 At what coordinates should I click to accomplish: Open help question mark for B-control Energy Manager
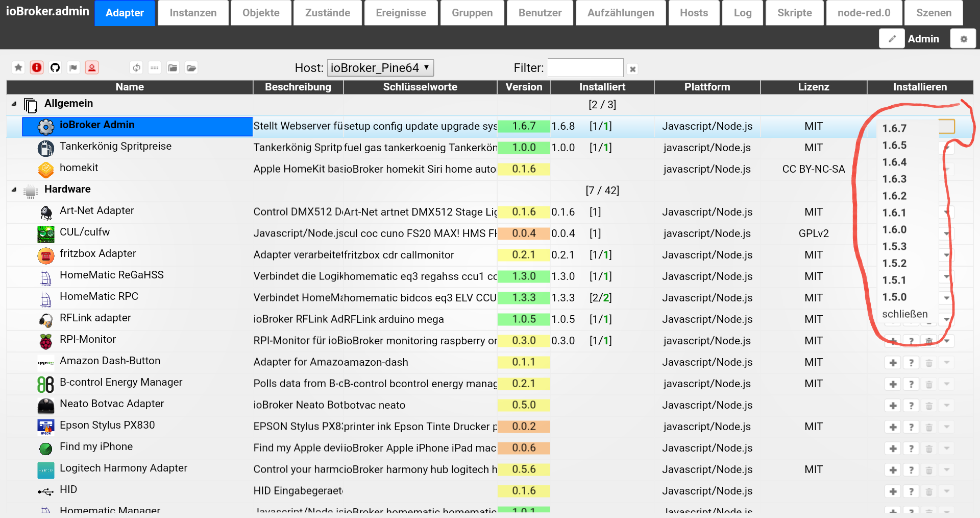pos(911,384)
